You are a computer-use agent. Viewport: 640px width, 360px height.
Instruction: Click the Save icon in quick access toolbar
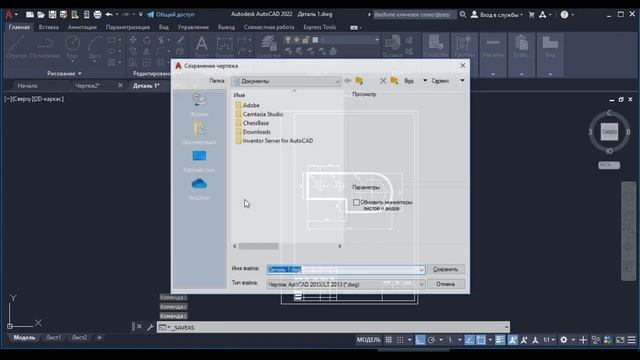tap(52, 15)
